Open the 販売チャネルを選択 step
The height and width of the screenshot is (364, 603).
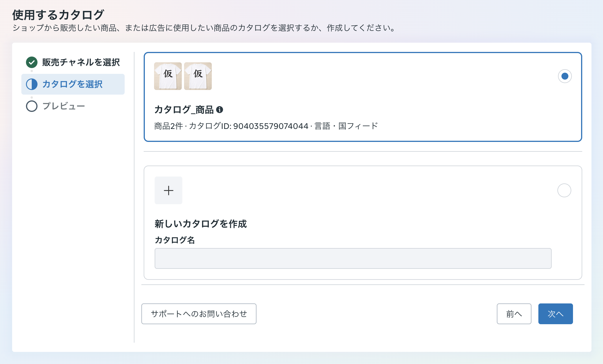click(81, 62)
